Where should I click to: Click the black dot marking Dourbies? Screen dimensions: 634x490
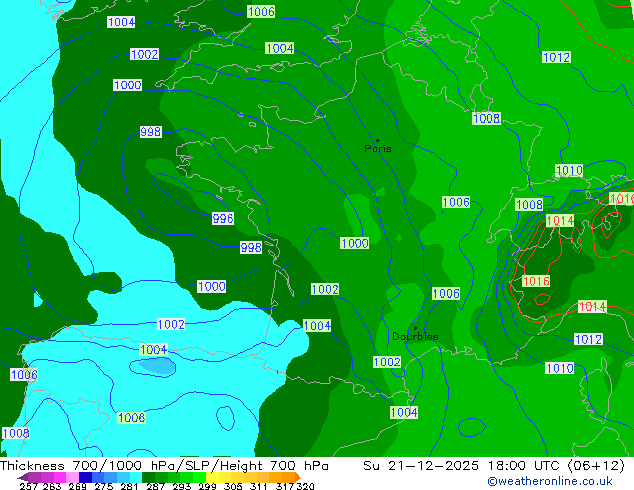(415, 328)
